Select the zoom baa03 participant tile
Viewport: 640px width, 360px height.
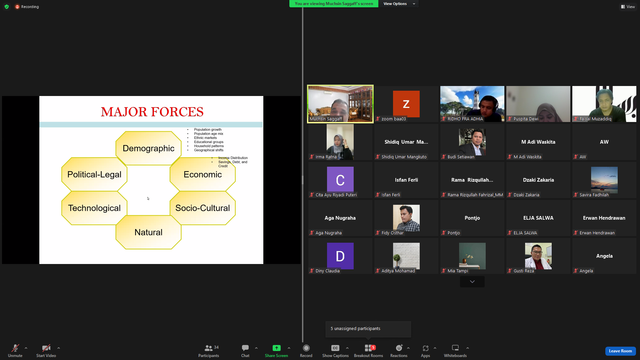pos(406,104)
